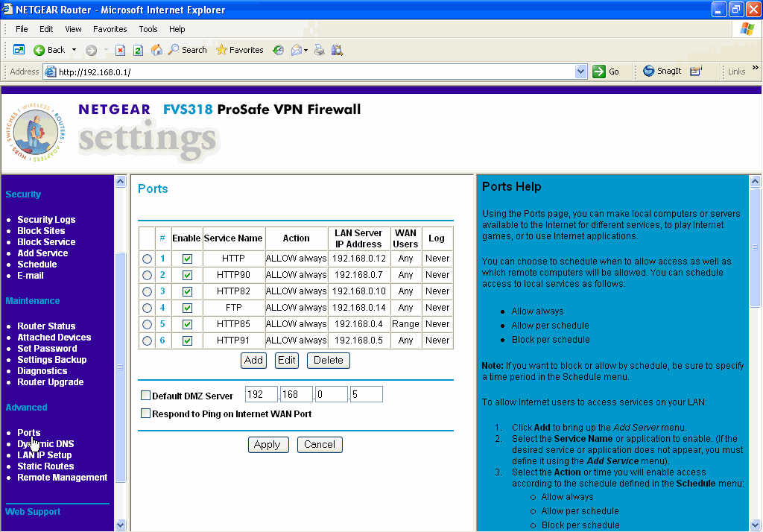Open the Back button history dropdown arrow

point(74,50)
